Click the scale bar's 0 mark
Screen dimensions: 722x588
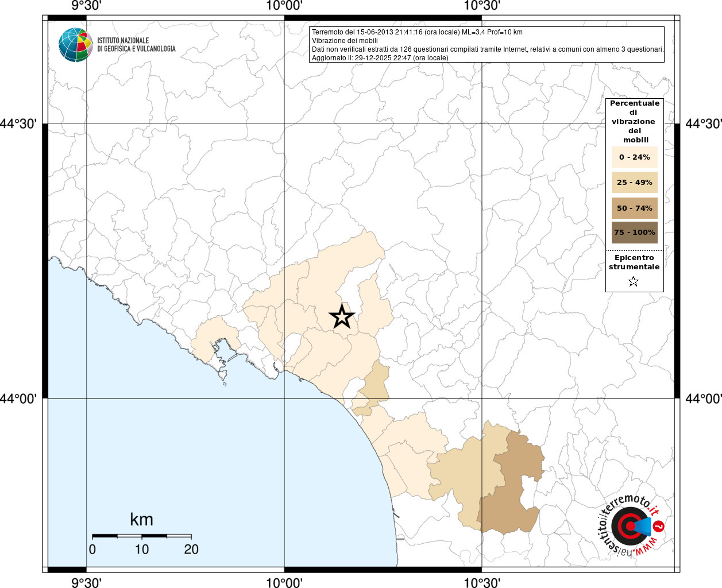tap(92, 550)
